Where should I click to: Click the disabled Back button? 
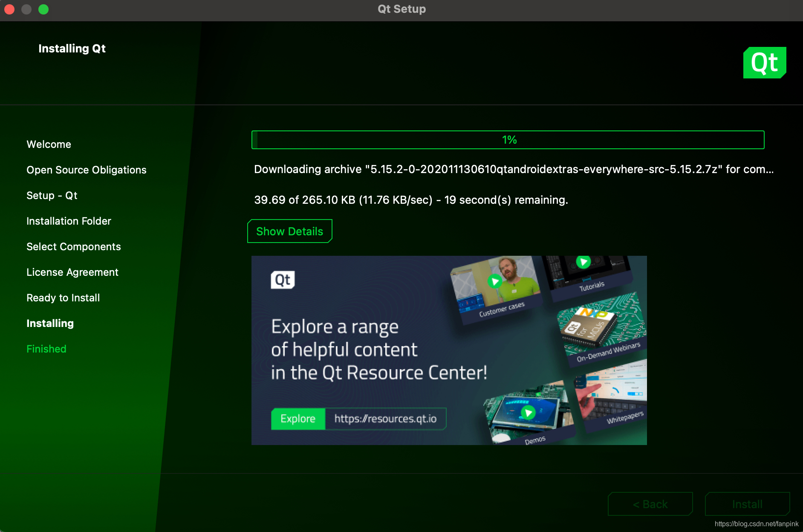coord(650,504)
